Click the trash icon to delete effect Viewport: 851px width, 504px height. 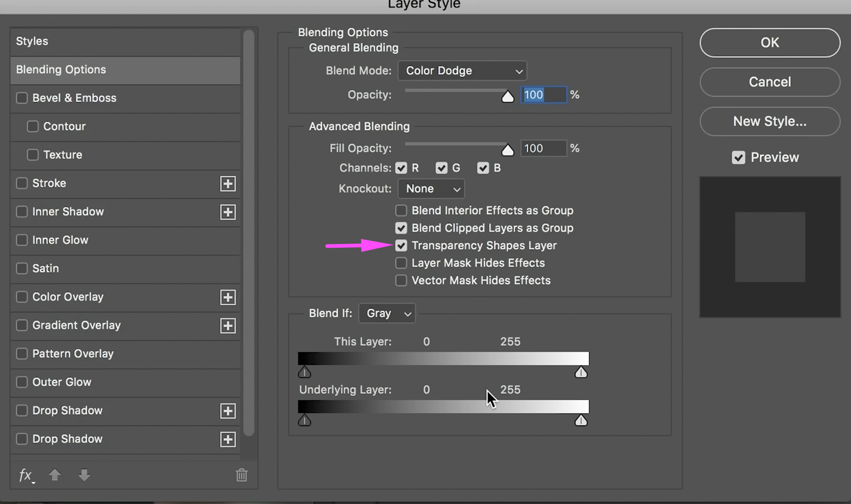pyautogui.click(x=242, y=474)
